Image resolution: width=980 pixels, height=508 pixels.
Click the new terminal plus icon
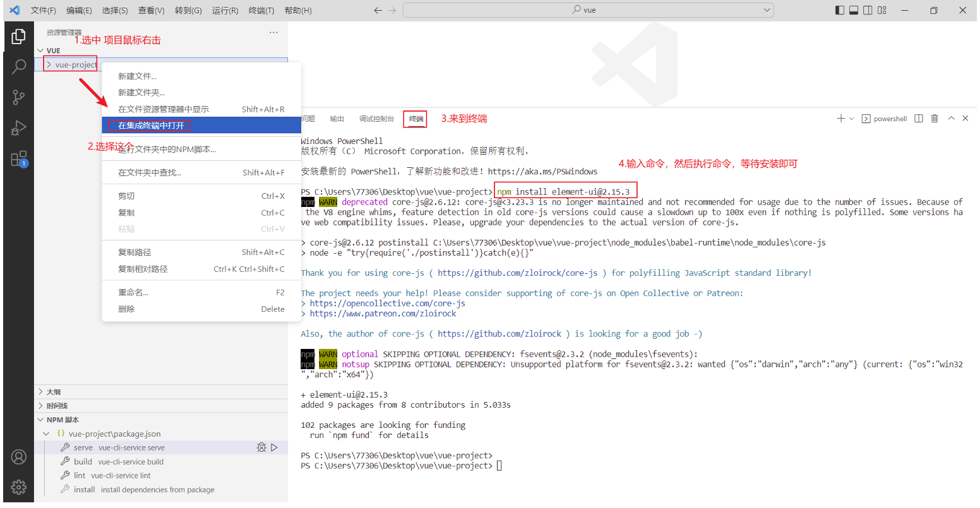tap(840, 119)
